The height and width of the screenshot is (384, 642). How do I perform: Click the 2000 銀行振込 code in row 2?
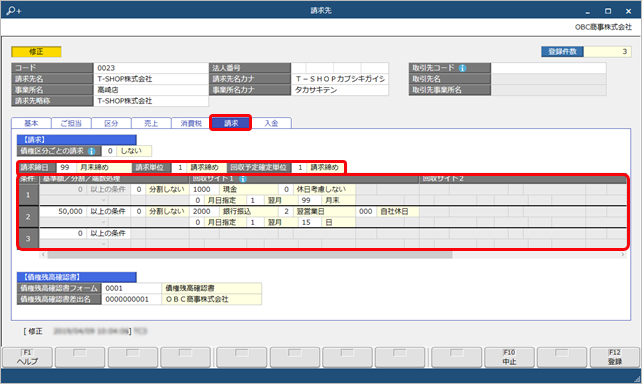(x=204, y=211)
